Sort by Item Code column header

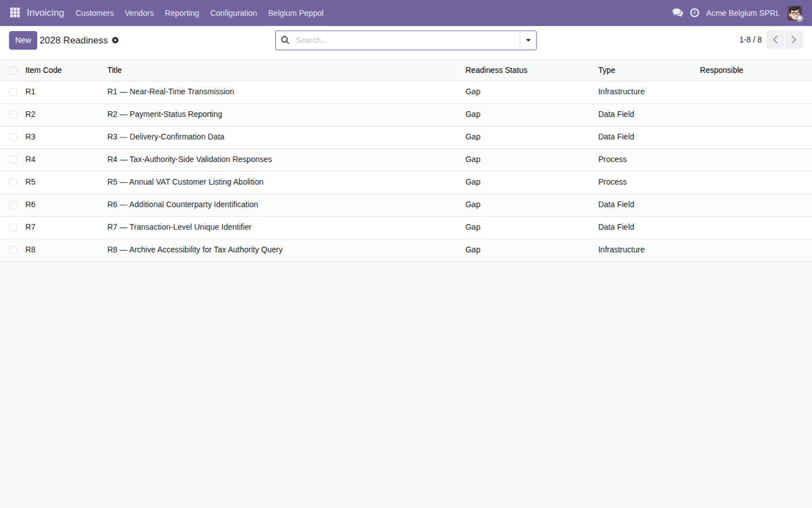pos(43,70)
